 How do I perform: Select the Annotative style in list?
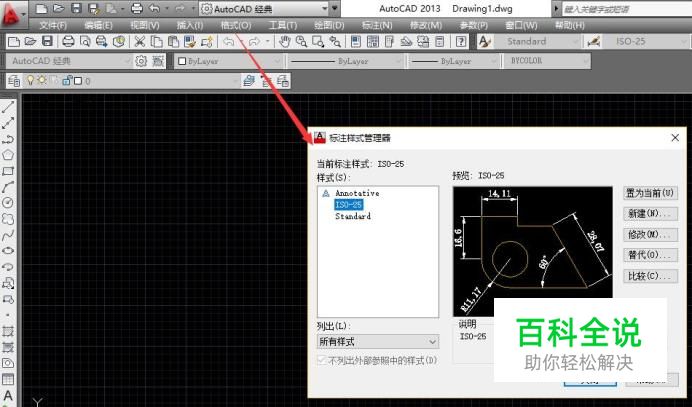pos(357,193)
